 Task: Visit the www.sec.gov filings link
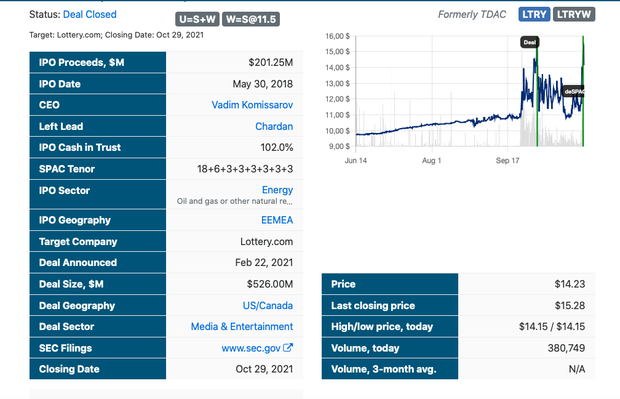[x=251, y=348]
